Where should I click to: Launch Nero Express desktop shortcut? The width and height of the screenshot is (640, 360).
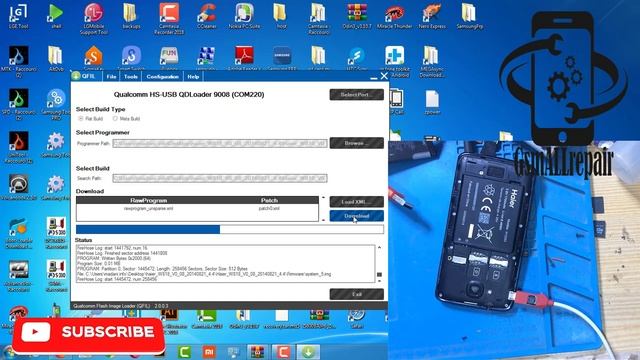(x=432, y=16)
